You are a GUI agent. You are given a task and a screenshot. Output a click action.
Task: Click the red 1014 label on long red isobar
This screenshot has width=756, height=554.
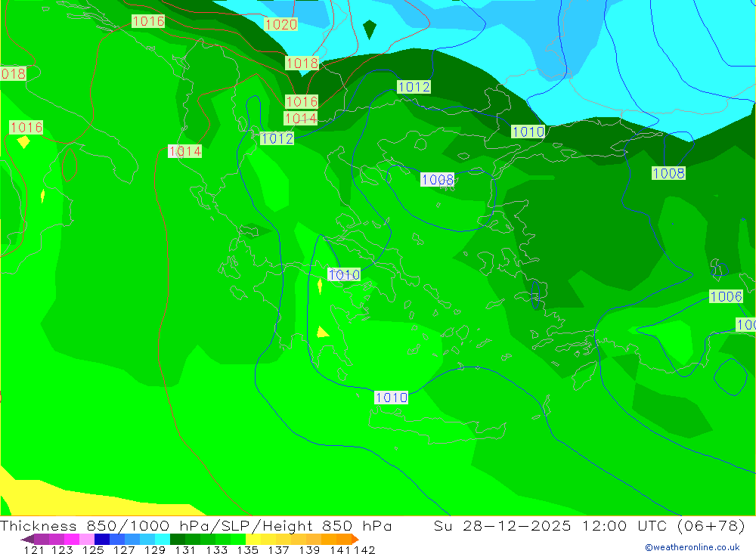point(184,151)
